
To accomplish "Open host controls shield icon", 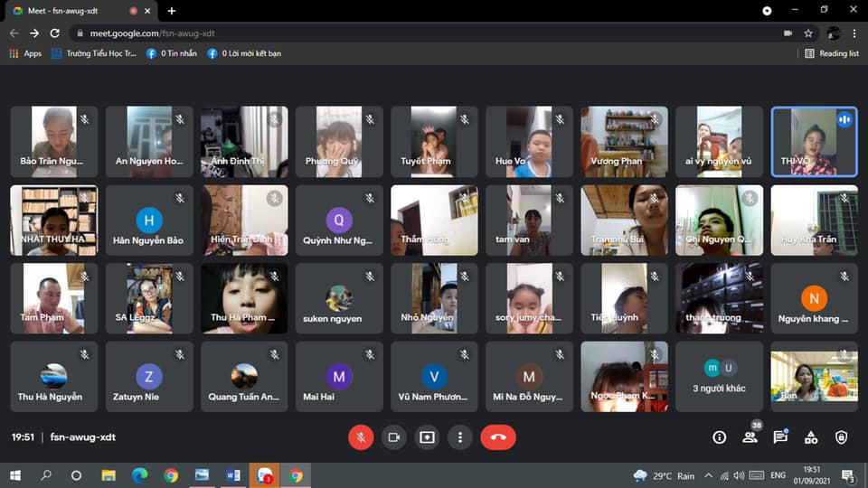I will point(842,437).
